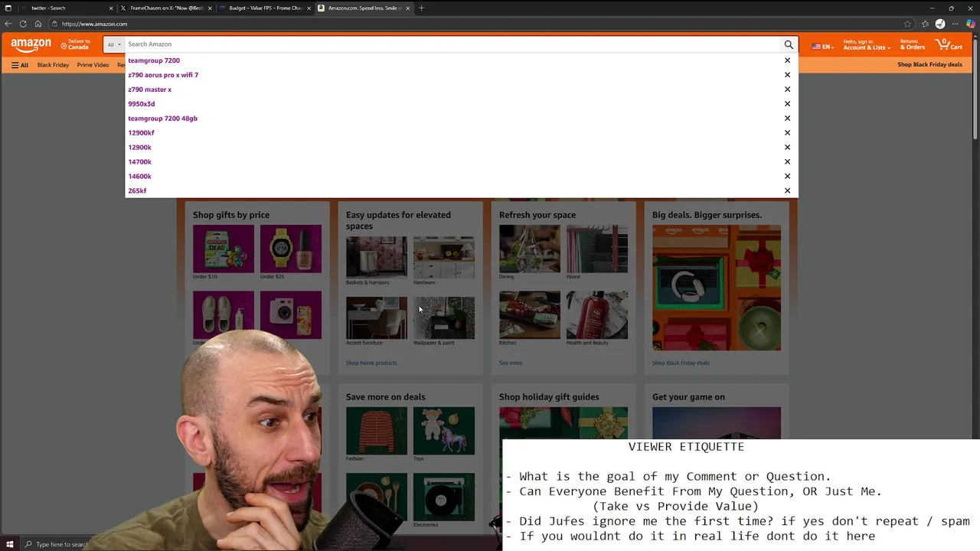980x551 pixels.
Task: Open the browser three-dot settings menu
Action: coord(955,24)
